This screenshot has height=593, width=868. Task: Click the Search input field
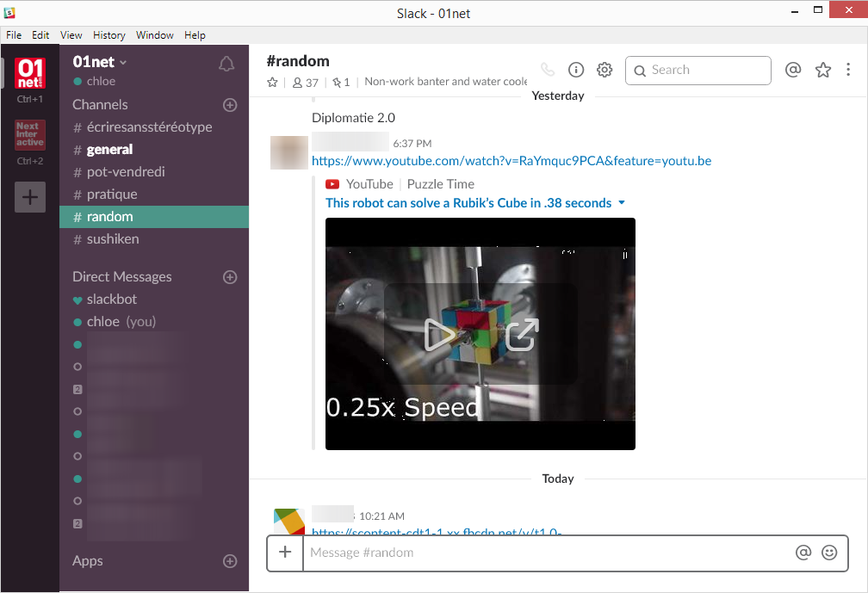coord(698,71)
